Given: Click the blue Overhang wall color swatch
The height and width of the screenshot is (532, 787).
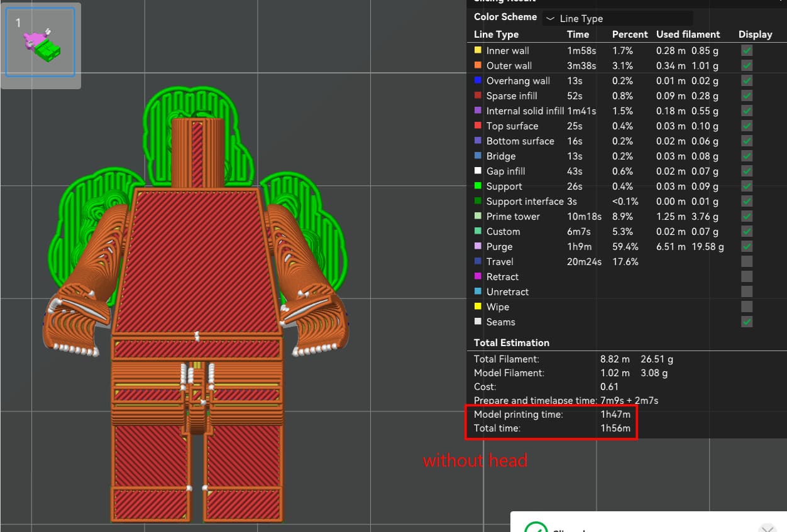Looking at the screenshot, I should point(478,80).
